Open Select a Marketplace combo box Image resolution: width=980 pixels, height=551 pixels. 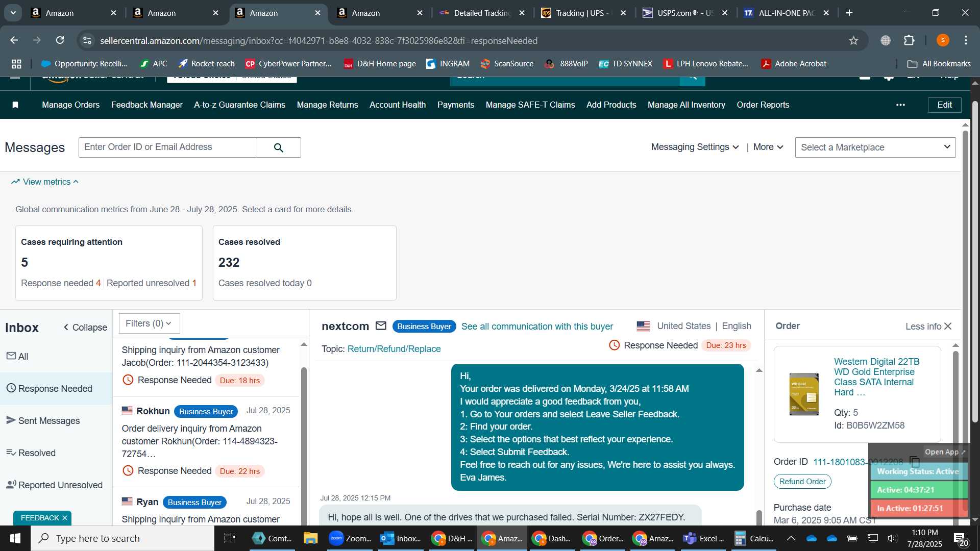pyautogui.click(x=875, y=147)
